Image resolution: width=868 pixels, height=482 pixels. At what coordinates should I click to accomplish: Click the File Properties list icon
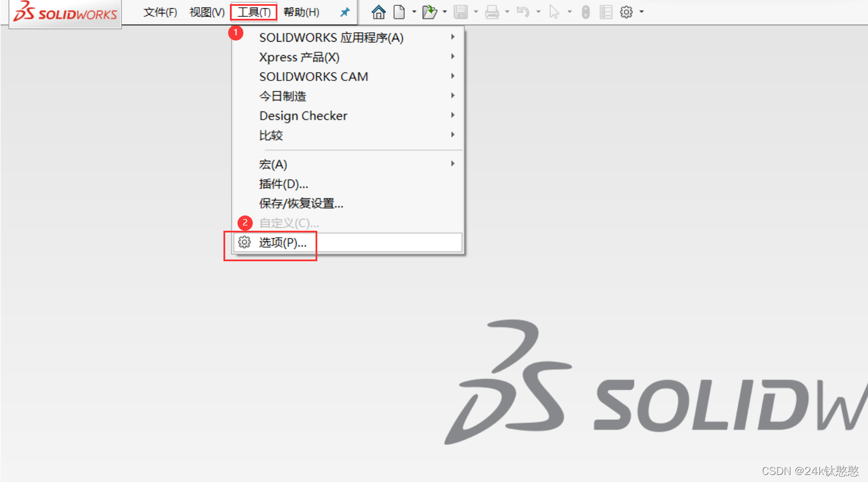[x=606, y=12]
